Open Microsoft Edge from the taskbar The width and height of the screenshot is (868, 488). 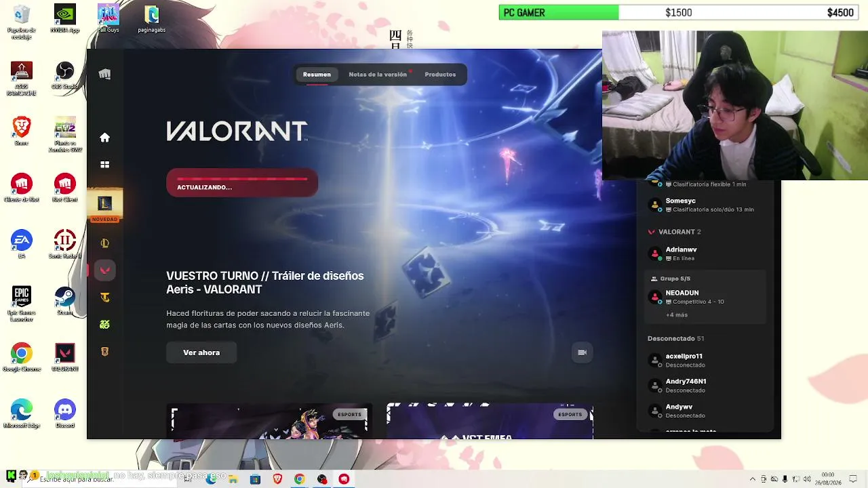[211, 479]
